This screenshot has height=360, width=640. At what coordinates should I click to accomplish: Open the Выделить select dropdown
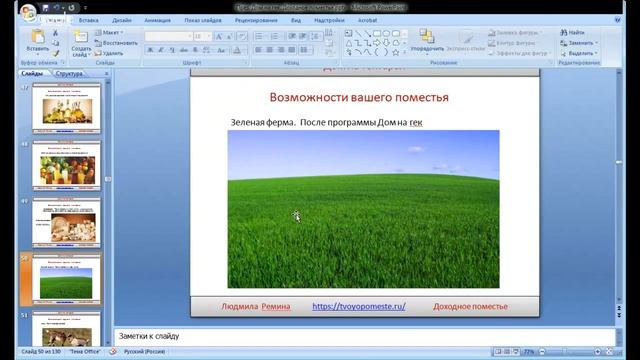579,53
